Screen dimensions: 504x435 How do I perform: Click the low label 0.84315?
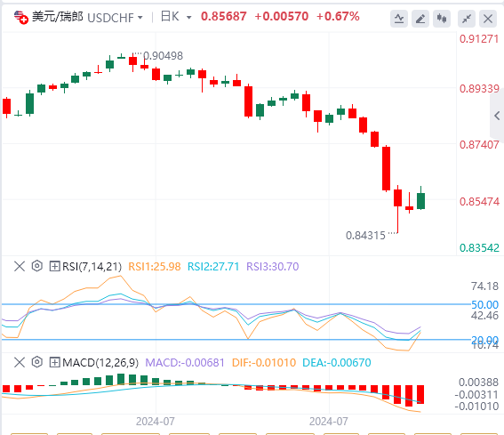365,236
